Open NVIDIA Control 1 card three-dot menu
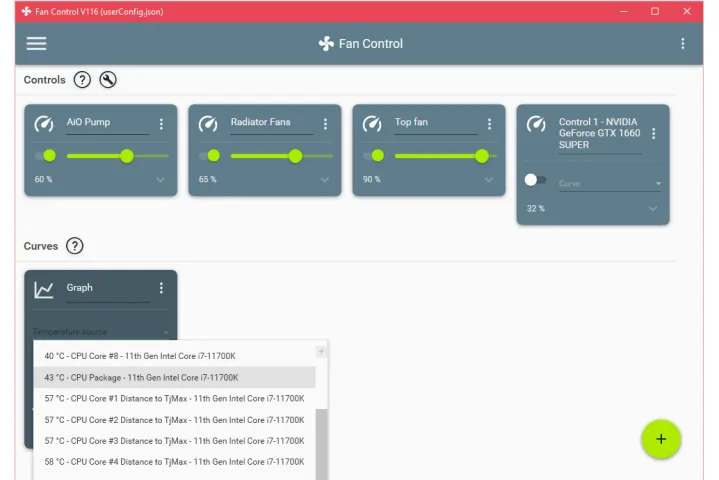The image size is (719, 480). pos(653,133)
